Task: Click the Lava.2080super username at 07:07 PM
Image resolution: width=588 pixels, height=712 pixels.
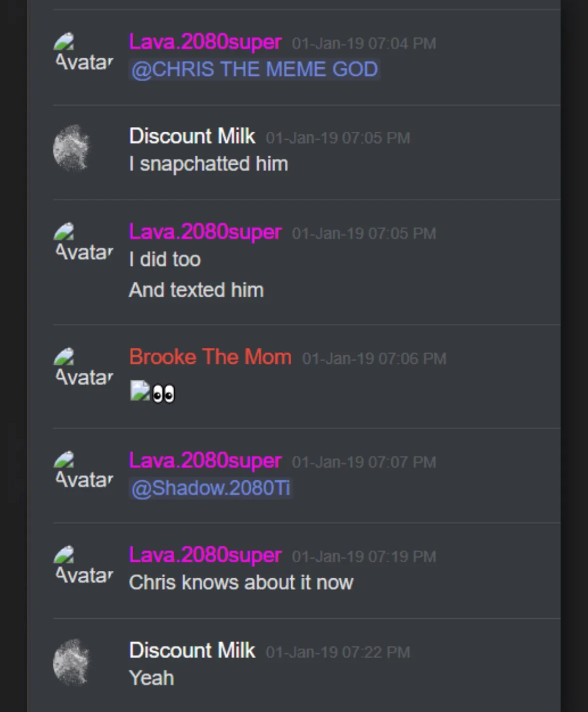Action: pos(205,461)
